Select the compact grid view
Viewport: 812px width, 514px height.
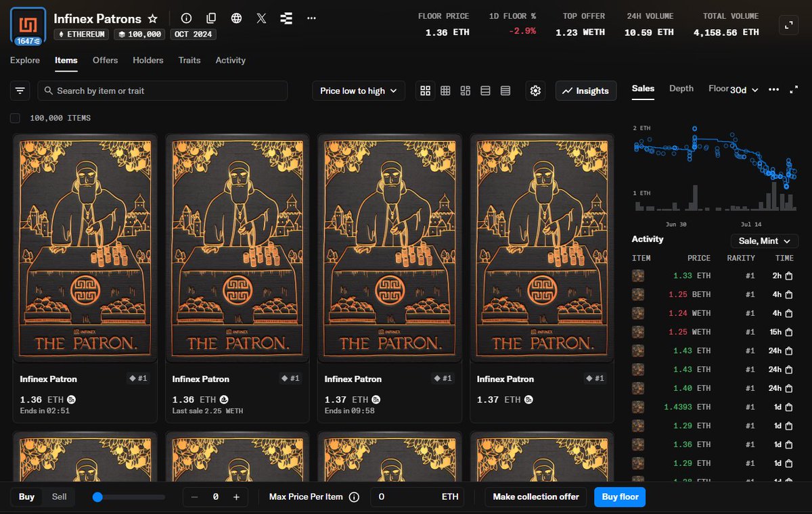445,91
